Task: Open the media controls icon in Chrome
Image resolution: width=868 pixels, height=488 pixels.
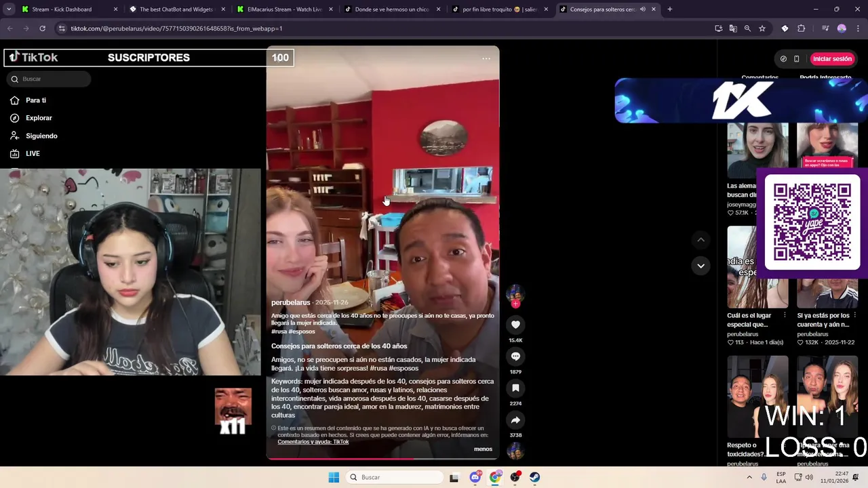Action: click(x=825, y=28)
